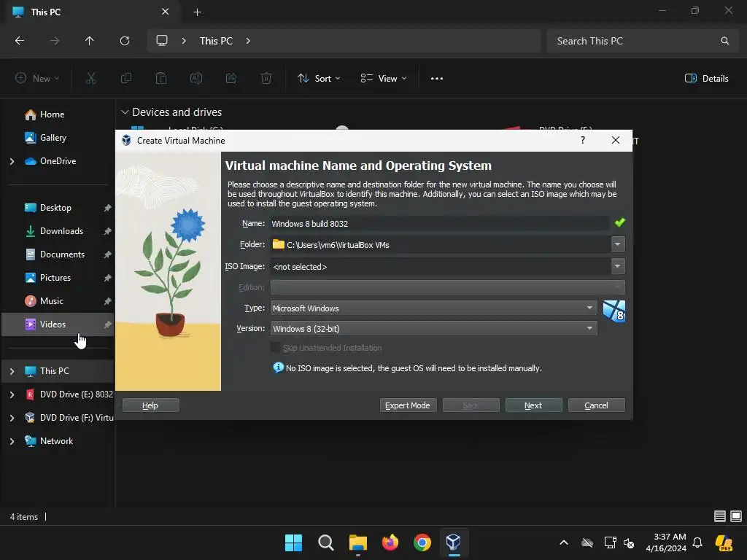Launch Firefox from the taskbar

coord(390,542)
